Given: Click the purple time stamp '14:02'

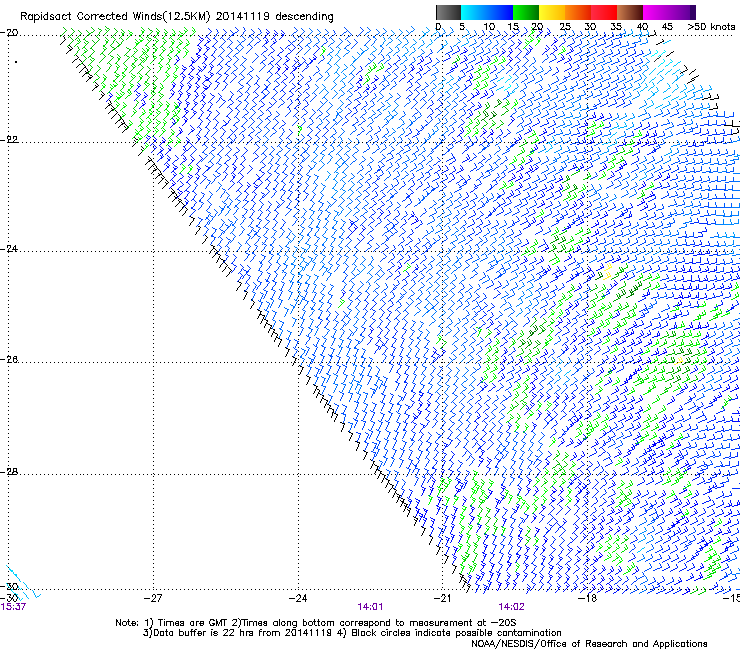Looking at the screenshot, I should click(x=511, y=607).
